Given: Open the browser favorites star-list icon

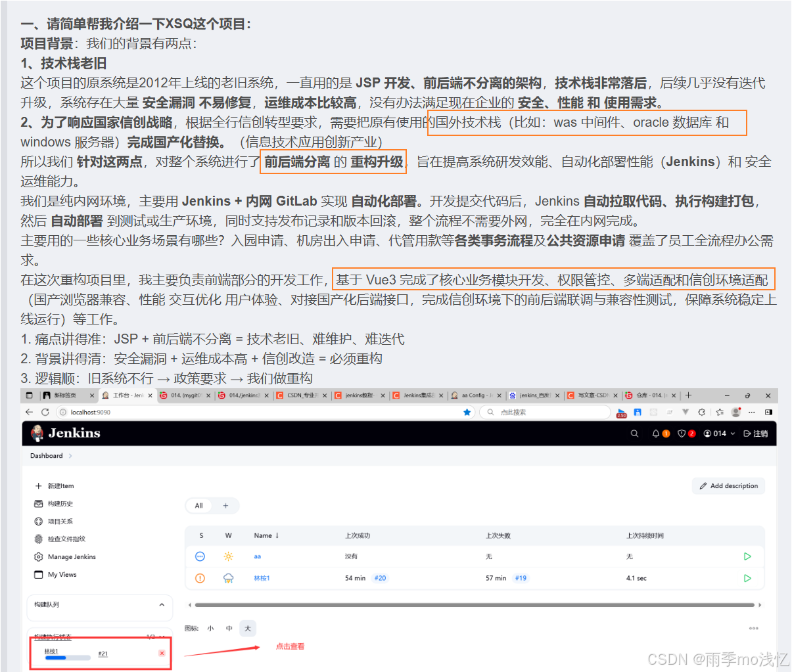Looking at the screenshot, I should click(x=719, y=412).
